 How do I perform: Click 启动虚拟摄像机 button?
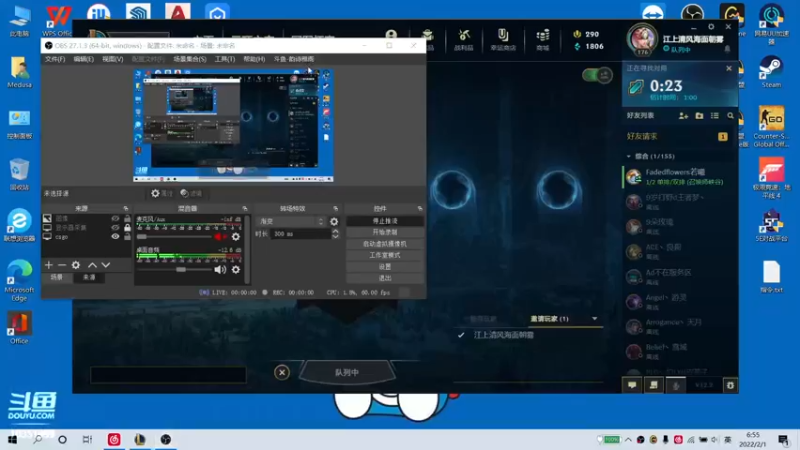(385, 244)
